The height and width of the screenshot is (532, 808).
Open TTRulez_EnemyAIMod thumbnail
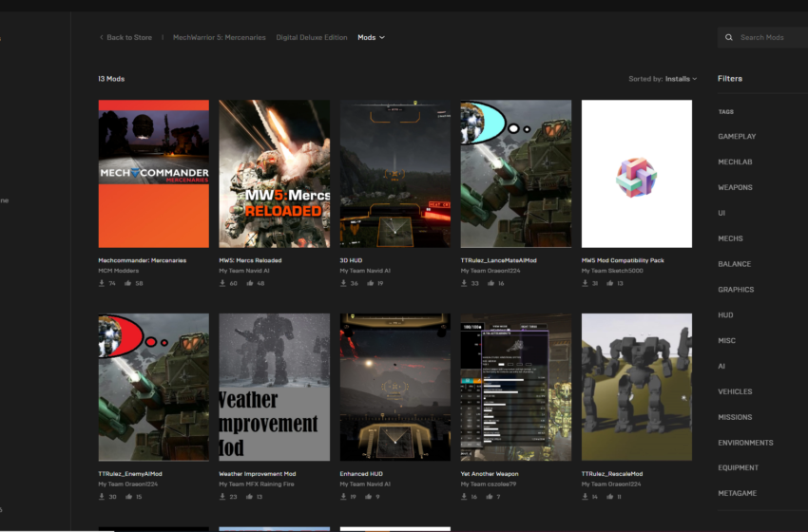154,388
